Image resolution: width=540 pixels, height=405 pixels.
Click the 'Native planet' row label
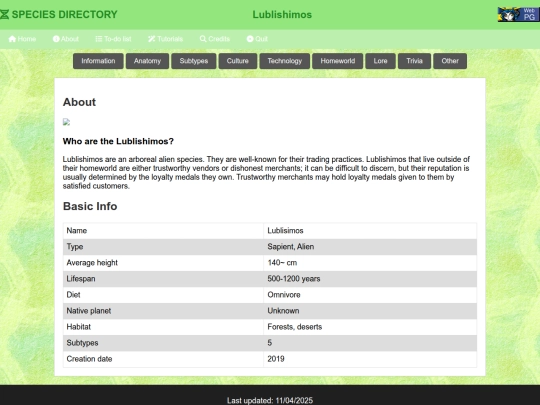click(x=89, y=311)
